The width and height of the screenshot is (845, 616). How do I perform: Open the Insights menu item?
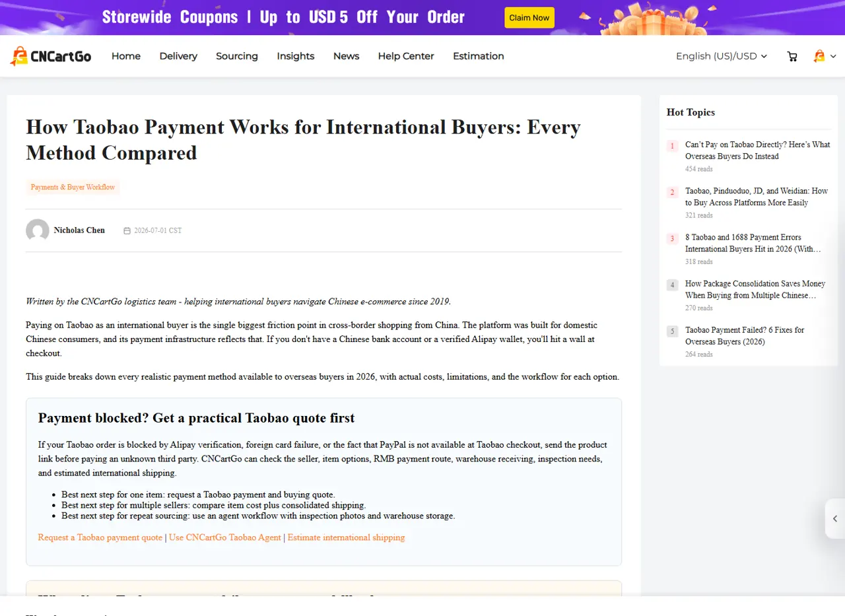tap(296, 56)
